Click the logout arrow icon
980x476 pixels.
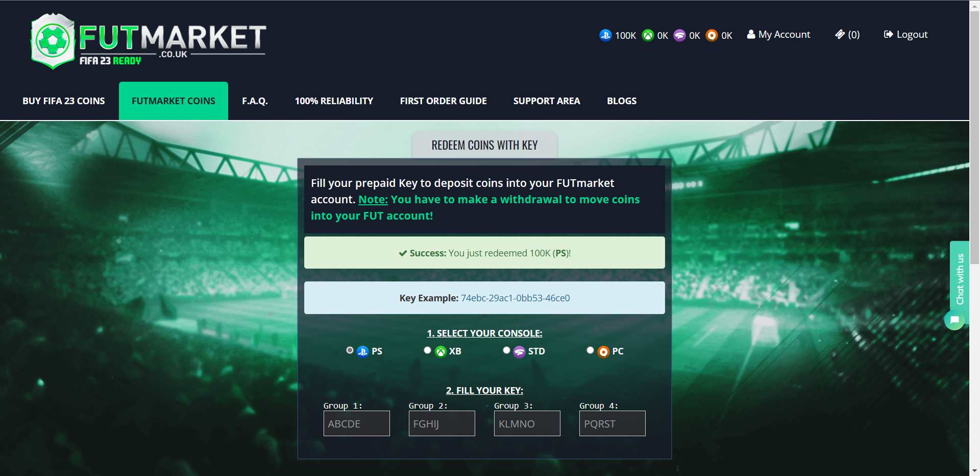point(888,34)
